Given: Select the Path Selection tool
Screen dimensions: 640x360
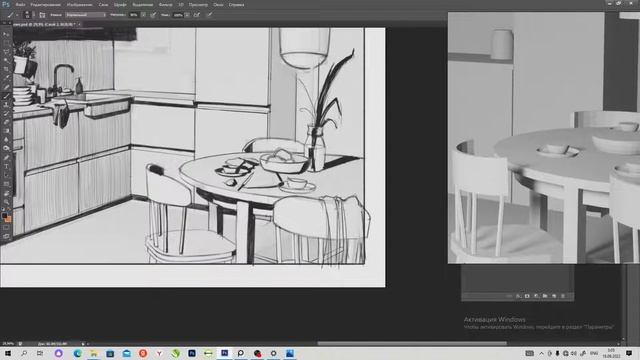Looking at the screenshot, I should 6,175.
